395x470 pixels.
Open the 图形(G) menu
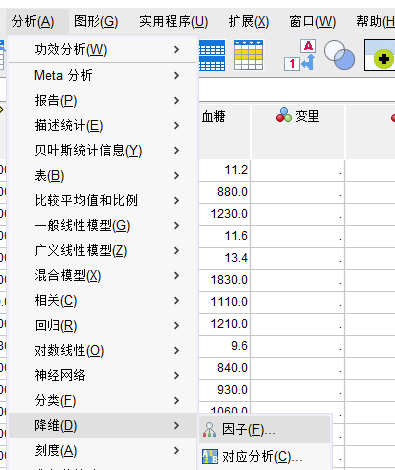click(x=96, y=22)
